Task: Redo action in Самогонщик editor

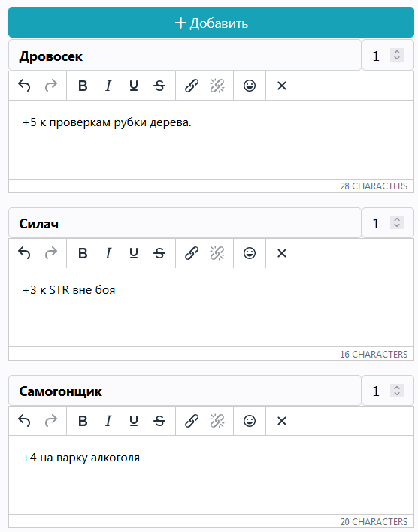Action: (x=51, y=421)
